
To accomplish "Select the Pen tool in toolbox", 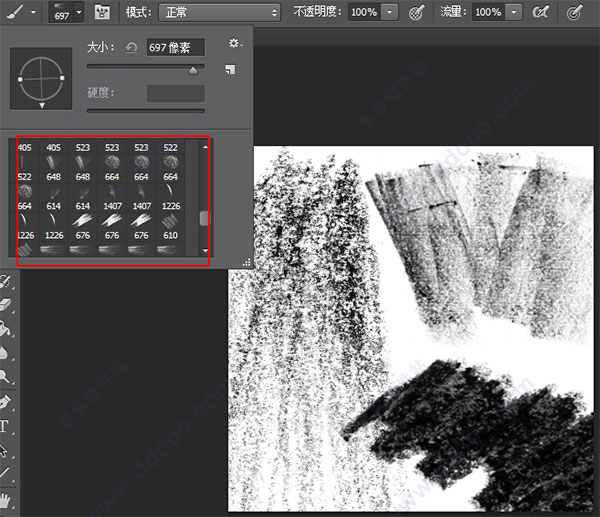I will (x=5, y=402).
